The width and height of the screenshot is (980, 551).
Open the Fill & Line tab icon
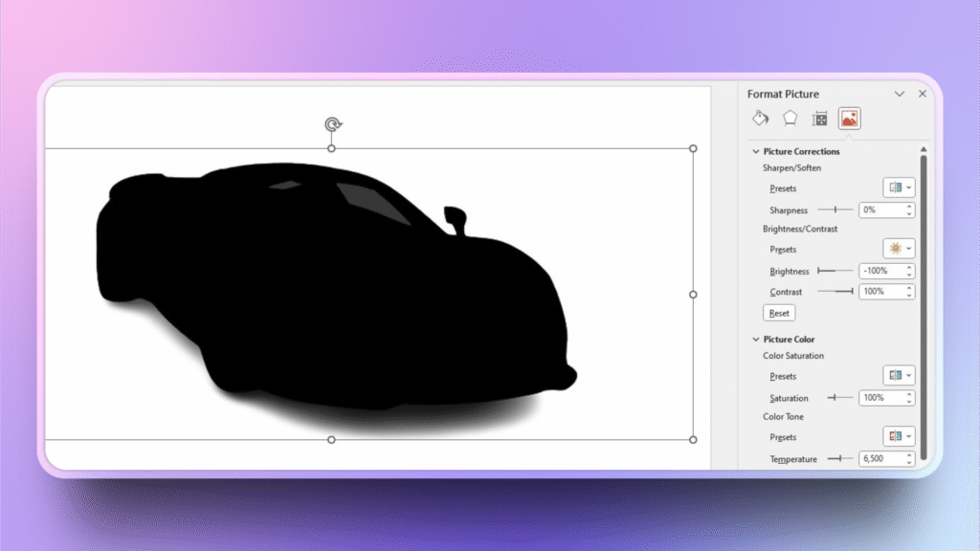(760, 119)
